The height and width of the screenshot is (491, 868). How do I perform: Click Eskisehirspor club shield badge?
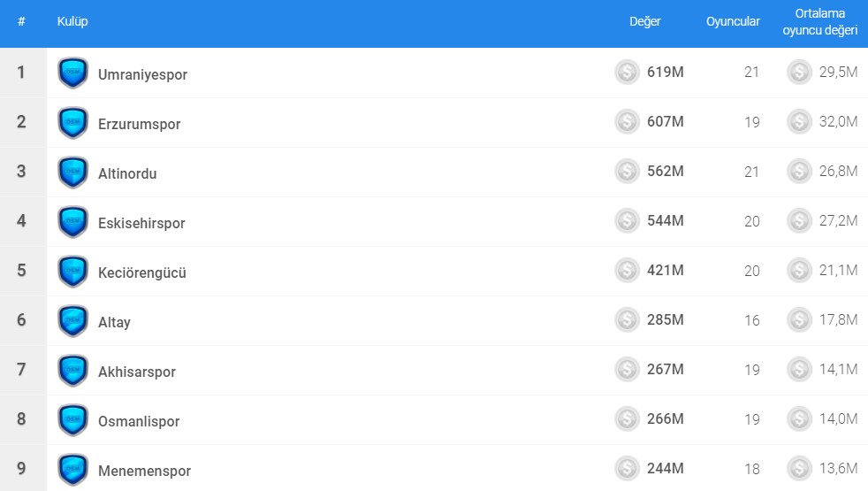tap(72, 222)
